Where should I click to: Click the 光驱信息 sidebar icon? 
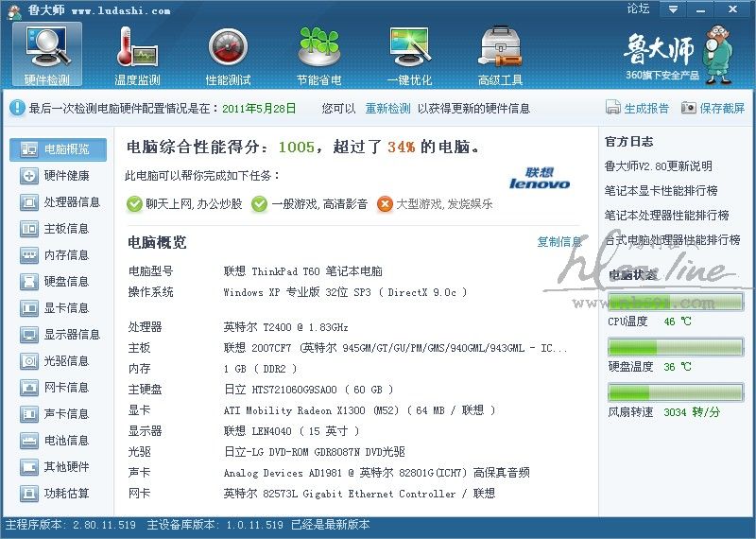click(29, 361)
